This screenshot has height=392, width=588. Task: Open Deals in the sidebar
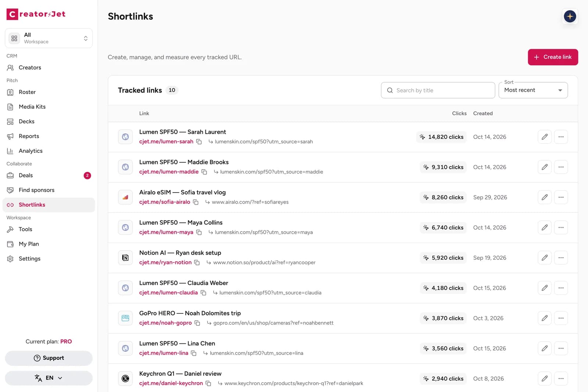(49, 176)
